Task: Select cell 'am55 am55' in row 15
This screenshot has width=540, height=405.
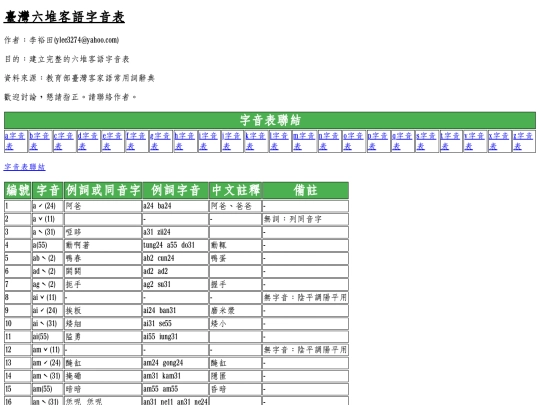Action: click(x=175, y=389)
